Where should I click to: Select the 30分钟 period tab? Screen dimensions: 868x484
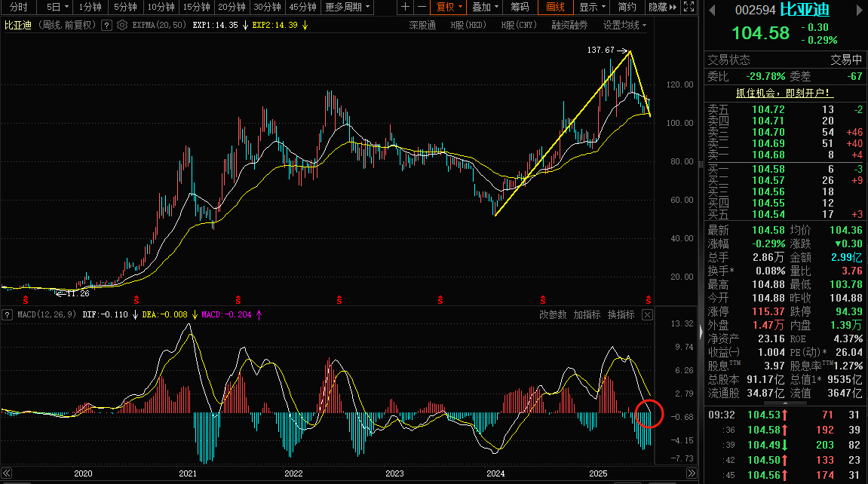(268, 8)
